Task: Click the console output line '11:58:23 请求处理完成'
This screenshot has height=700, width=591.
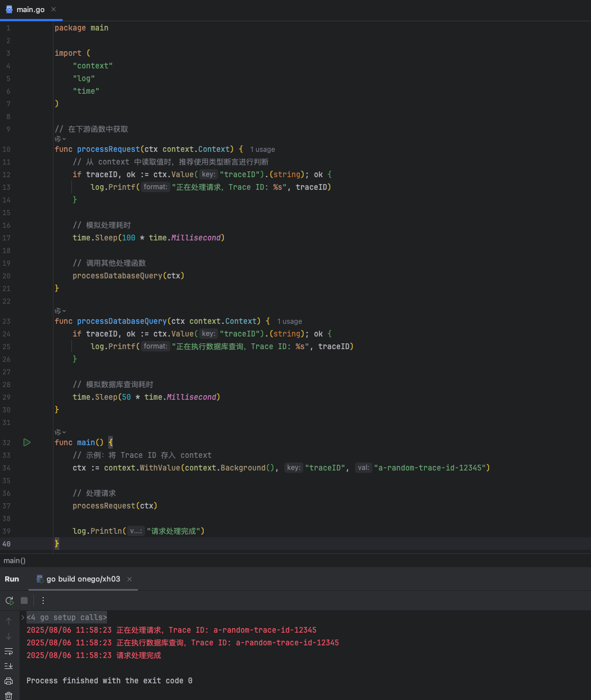Action: click(x=94, y=655)
